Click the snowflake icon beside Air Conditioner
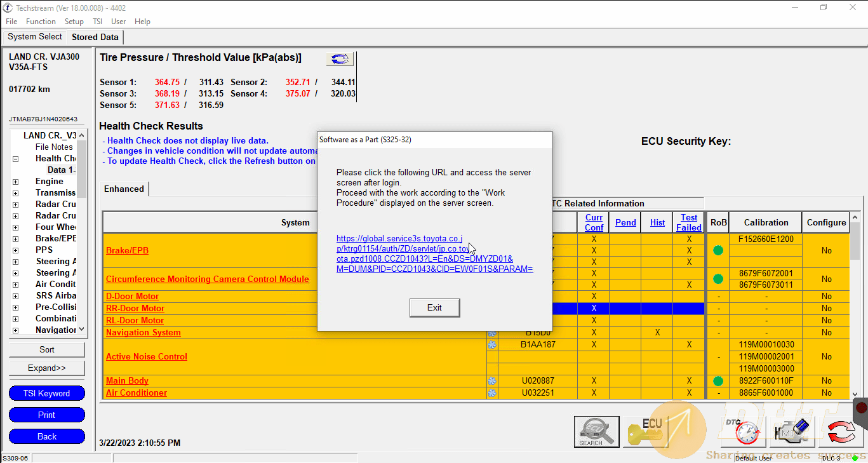 pos(492,393)
